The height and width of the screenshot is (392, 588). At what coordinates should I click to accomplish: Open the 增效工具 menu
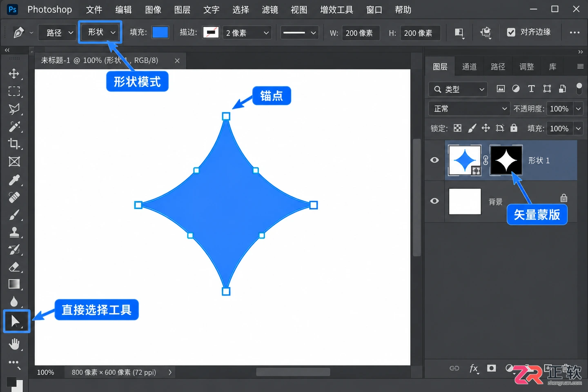coord(336,10)
